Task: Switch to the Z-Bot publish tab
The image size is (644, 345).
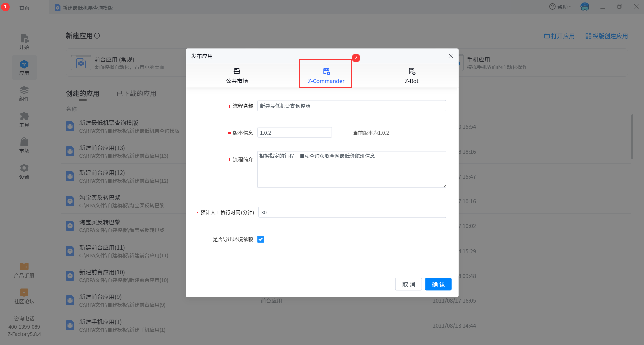Action: 411,75
